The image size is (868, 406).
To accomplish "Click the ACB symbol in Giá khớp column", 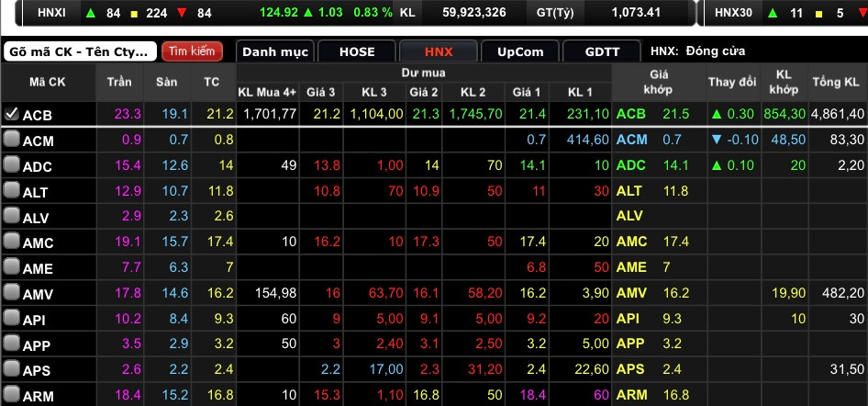I will pos(631,114).
